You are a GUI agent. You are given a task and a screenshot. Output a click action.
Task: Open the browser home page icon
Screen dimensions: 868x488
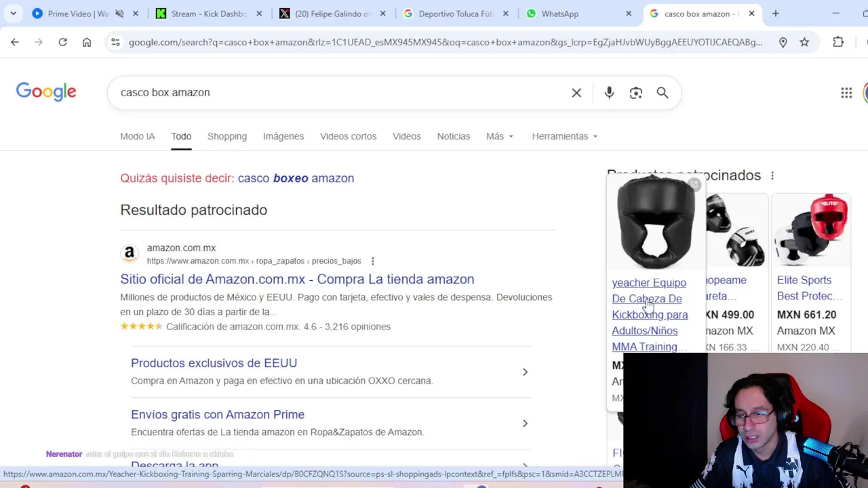tap(87, 42)
